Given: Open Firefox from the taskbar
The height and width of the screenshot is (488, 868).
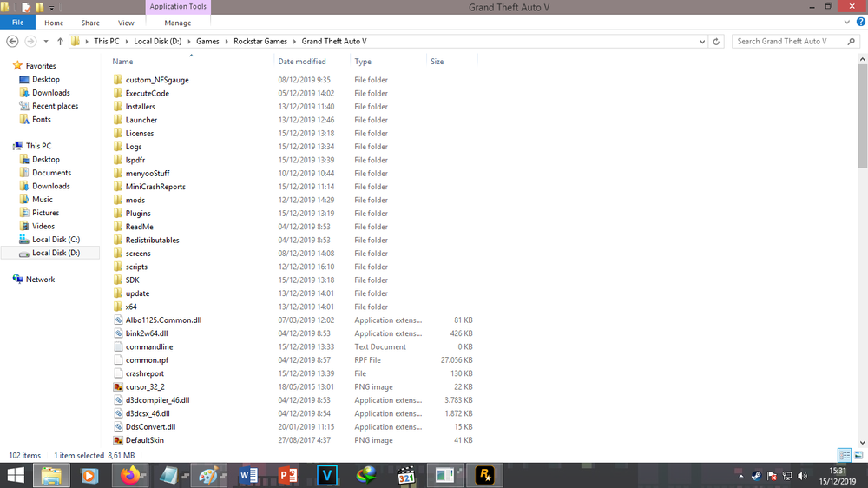Looking at the screenshot, I should tap(131, 475).
